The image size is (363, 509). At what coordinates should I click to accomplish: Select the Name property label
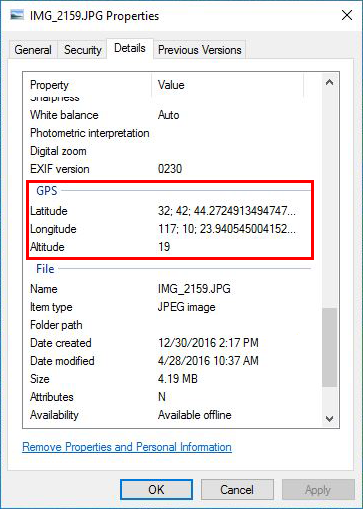[44, 289]
